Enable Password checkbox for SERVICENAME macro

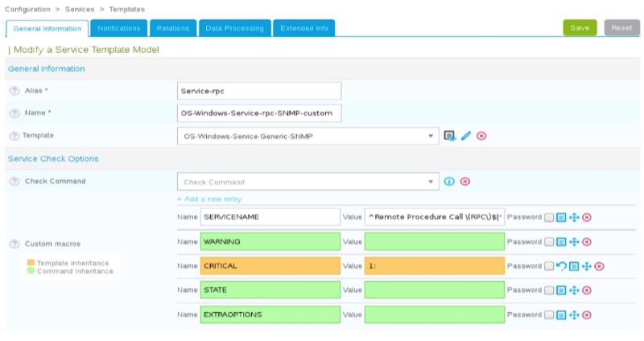tap(549, 217)
